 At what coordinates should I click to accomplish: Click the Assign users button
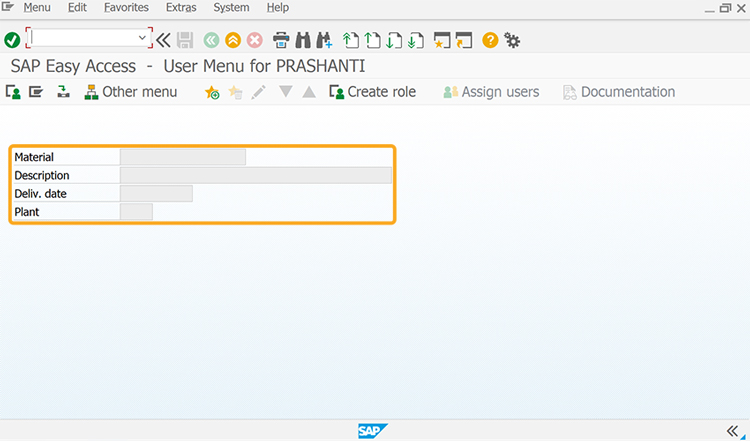pos(491,91)
